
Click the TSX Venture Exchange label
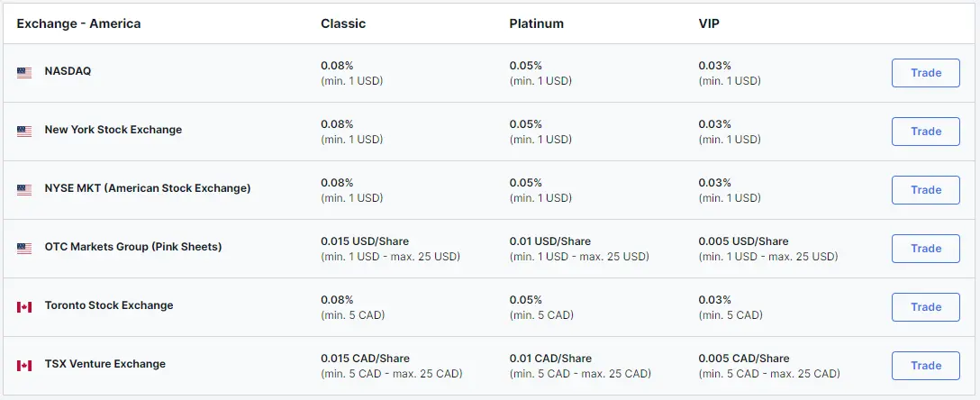coord(105,364)
